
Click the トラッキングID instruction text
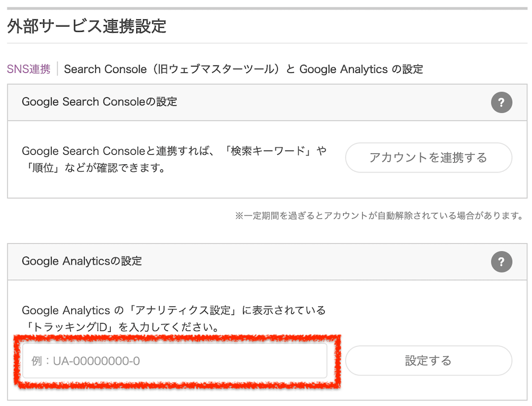[x=173, y=318]
